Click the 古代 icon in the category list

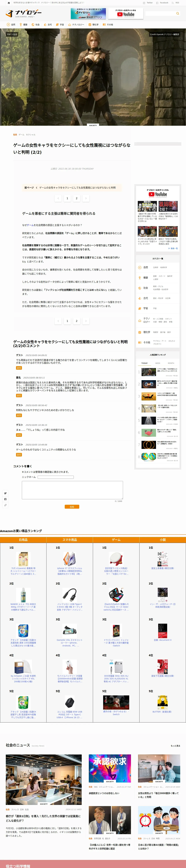[140, 298]
